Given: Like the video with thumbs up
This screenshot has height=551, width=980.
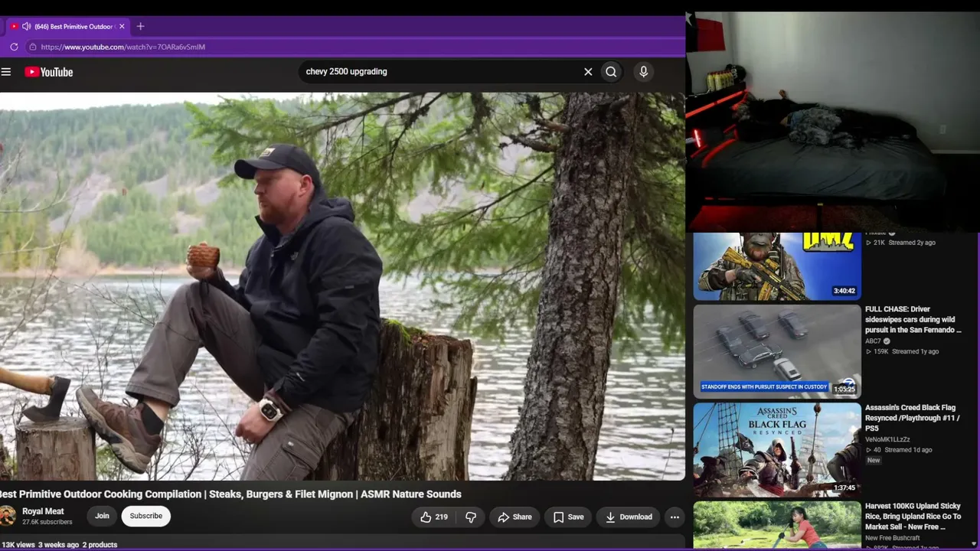Looking at the screenshot, I should (433, 517).
